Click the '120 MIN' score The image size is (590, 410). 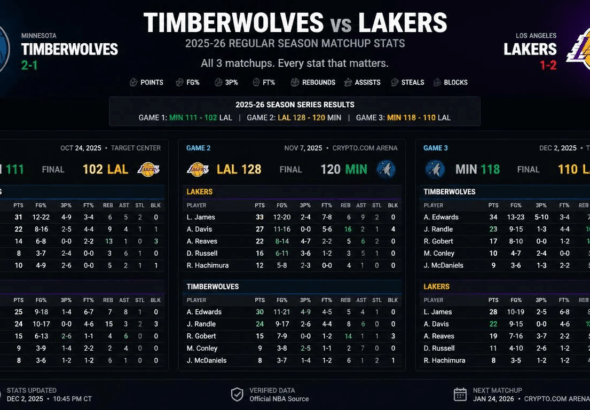(x=344, y=170)
